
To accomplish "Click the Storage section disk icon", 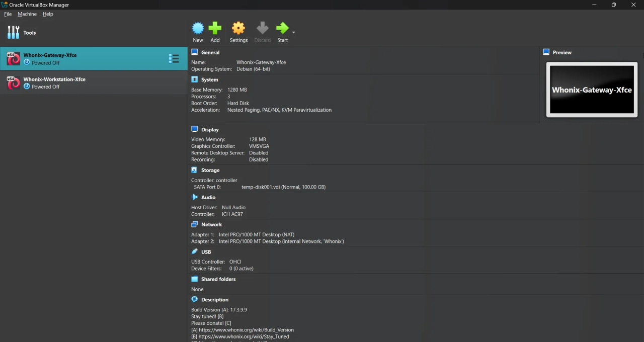I will pos(195,170).
